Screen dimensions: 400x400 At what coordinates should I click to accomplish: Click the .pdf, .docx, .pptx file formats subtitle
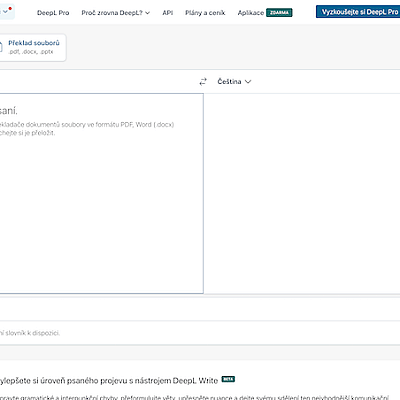(x=31, y=52)
